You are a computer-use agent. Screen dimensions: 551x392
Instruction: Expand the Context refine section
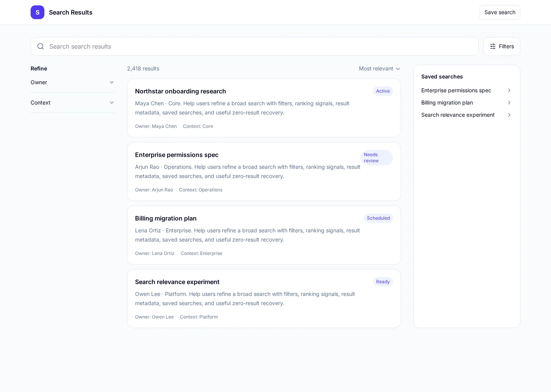(x=73, y=103)
